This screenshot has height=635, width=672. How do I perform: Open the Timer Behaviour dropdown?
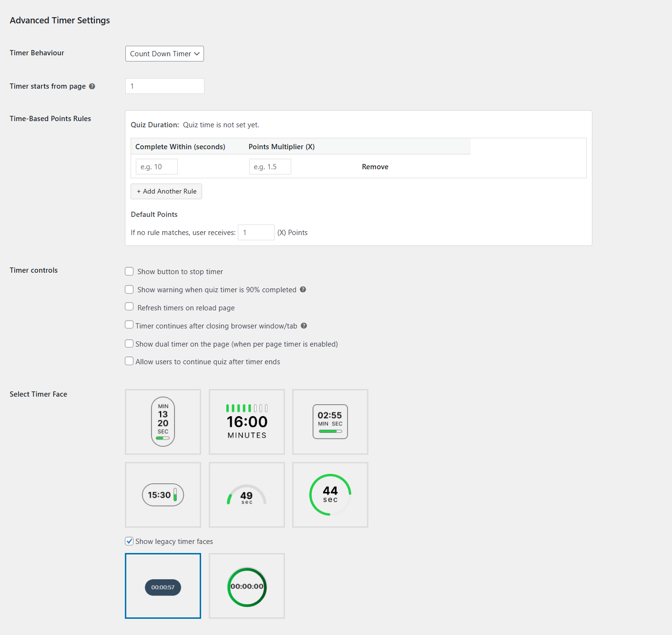point(164,54)
